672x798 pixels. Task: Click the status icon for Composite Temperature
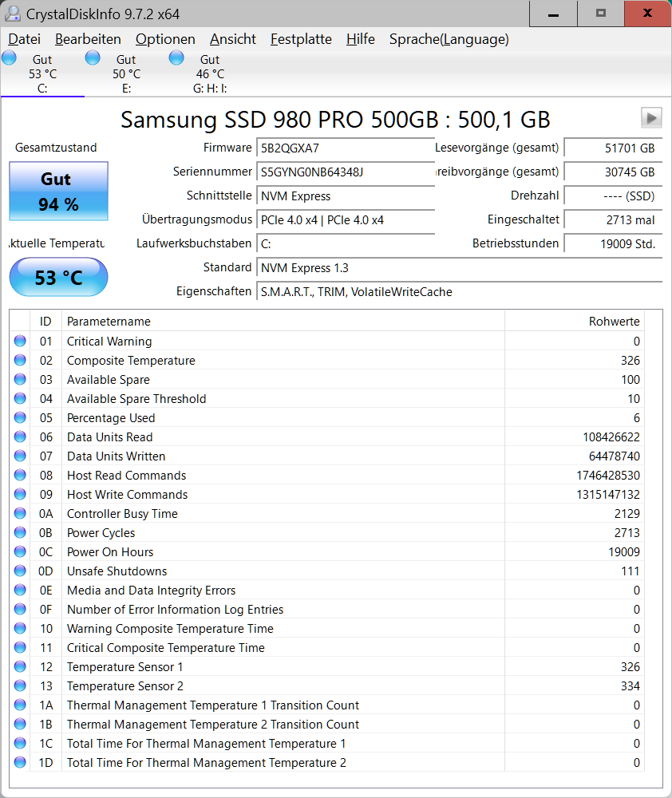pos(20,361)
